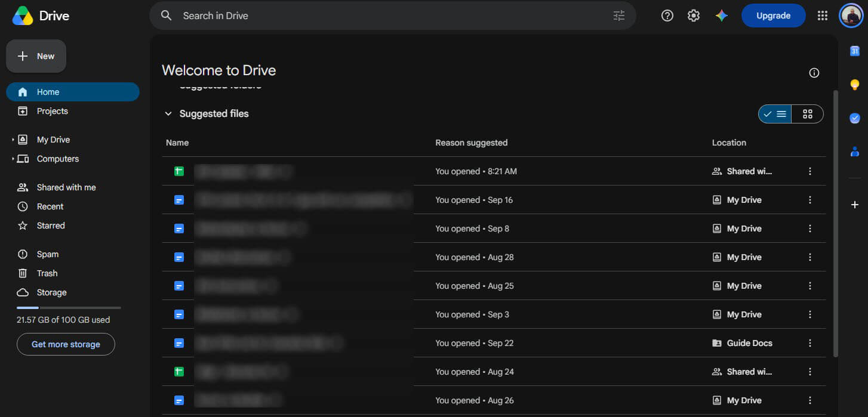Image resolution: width=868 pixels, height=417 pixels.
Task: Collapse the Suggested files section
Action: tap(168, 113)
